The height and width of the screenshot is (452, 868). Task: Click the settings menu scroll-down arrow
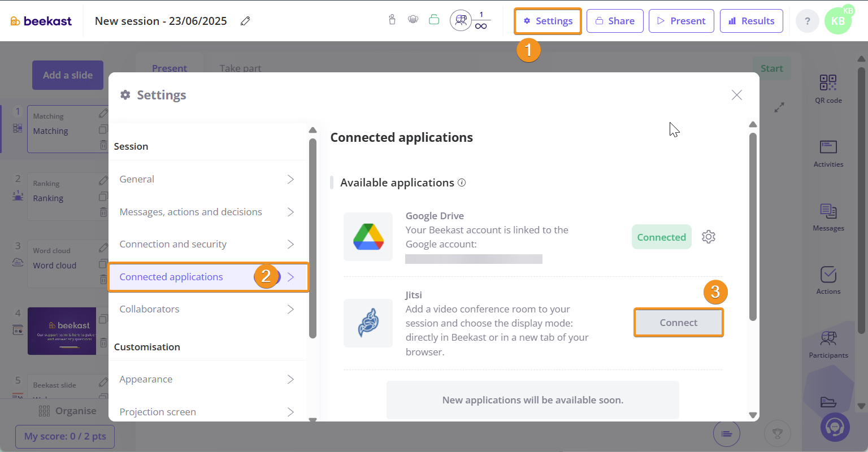(x=313, y=419)
